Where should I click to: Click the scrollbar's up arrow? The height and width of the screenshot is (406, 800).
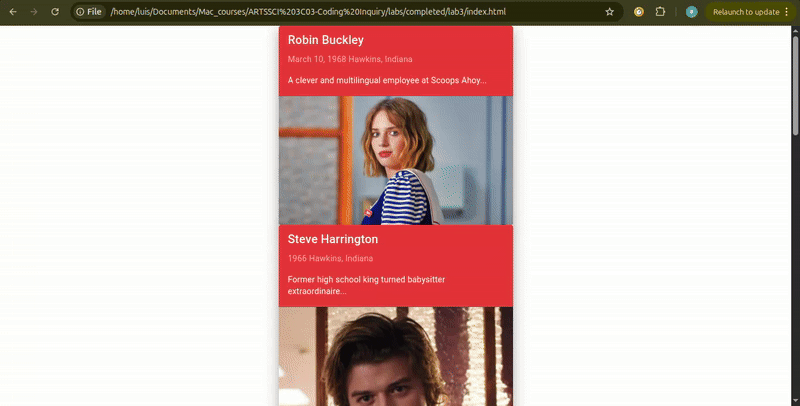(795, 29)
